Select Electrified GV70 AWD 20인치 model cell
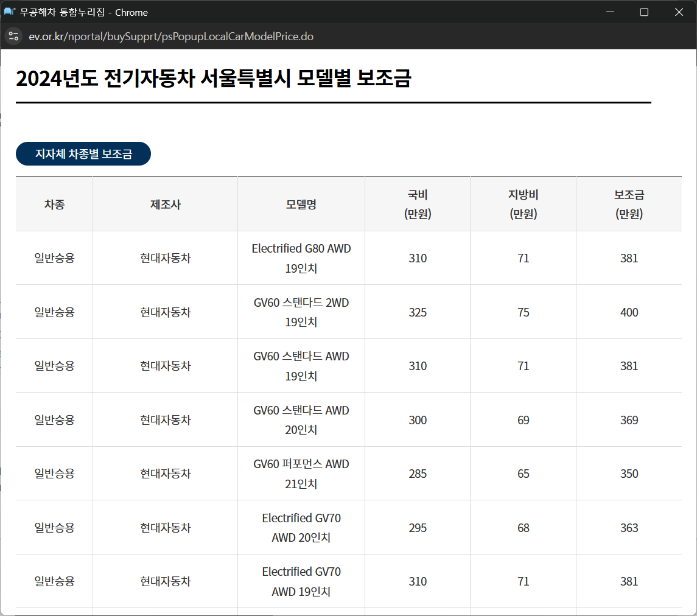Viewport: 697px width, 616px height. [x=301, y=528]
